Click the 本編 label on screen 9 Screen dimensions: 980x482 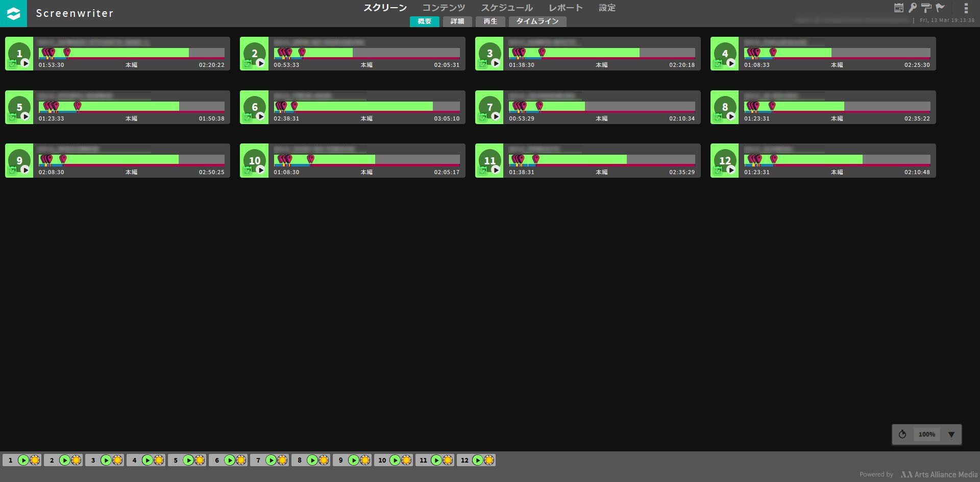[132, 172]
